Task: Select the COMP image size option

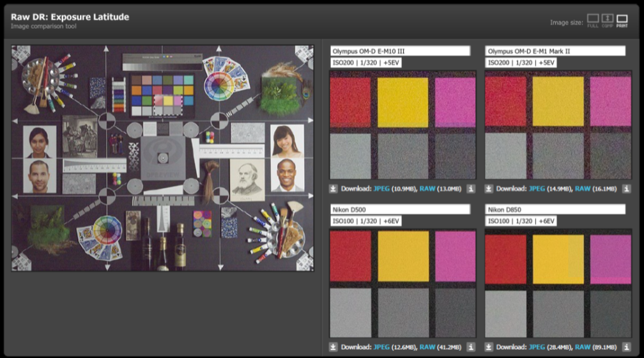Action: pos(608,20)
